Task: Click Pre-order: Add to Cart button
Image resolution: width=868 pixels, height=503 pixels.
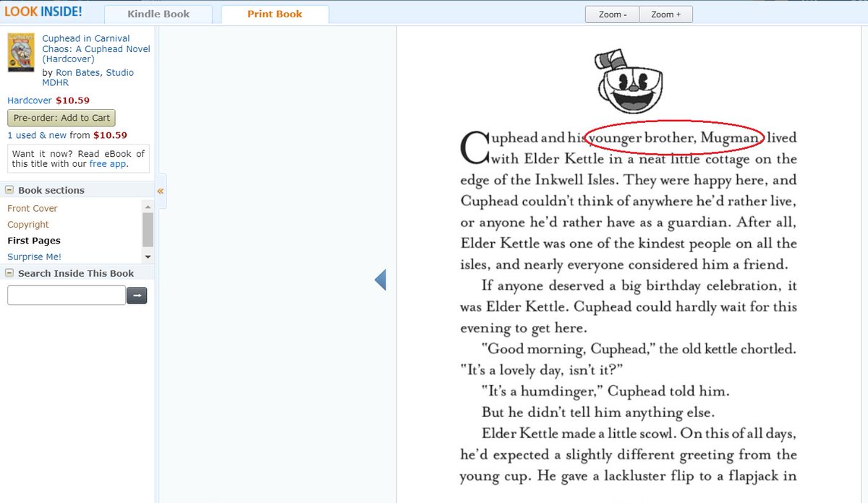Action: [x=61, y=118]
